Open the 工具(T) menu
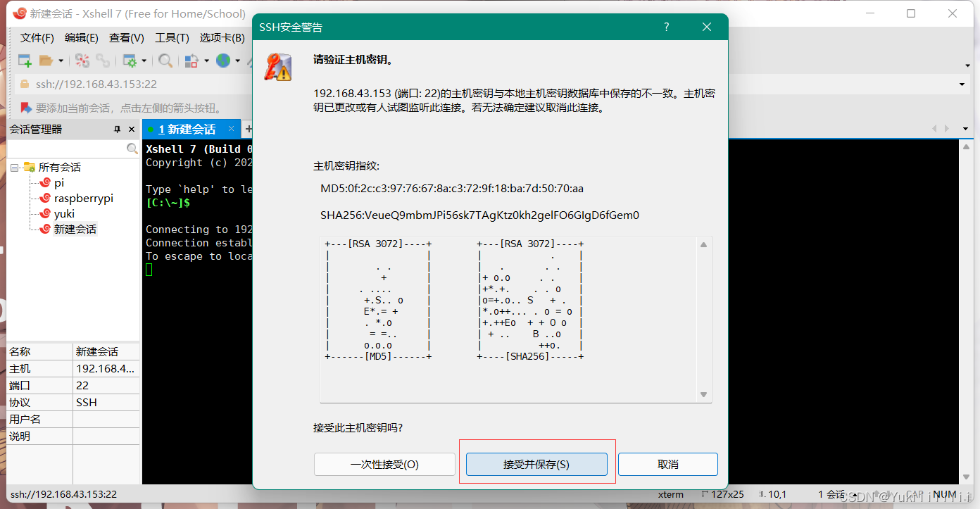 coord(172,38)
